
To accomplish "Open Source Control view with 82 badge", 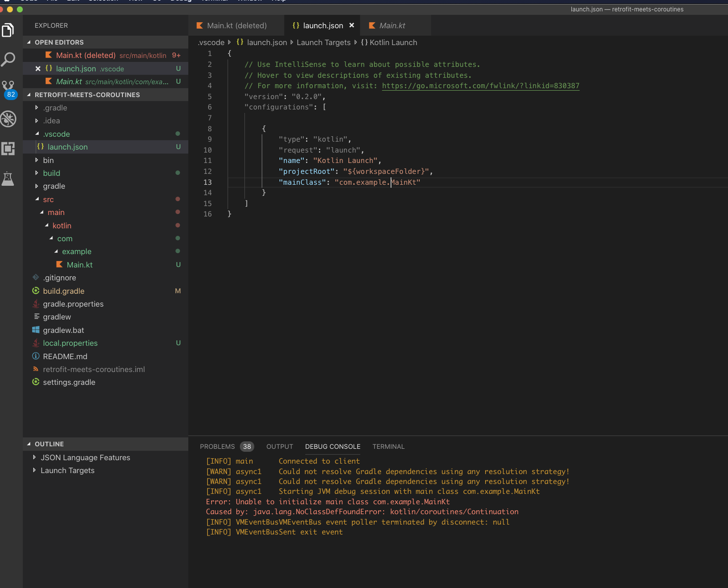I will coord(8,89).
